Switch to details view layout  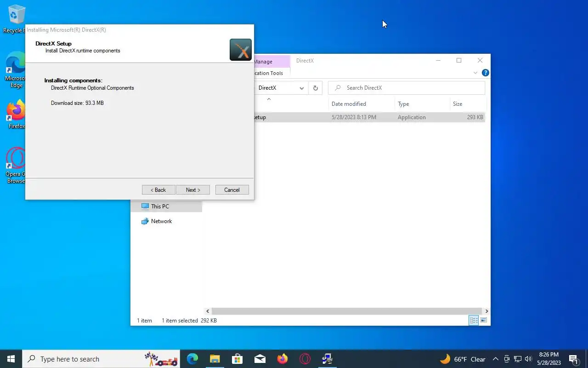[474, 320]
